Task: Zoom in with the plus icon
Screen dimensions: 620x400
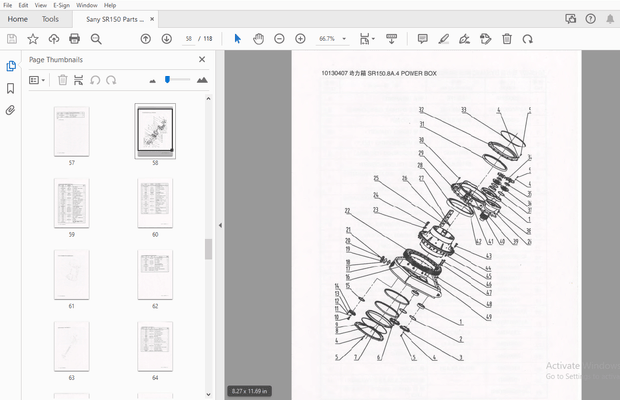Action: 300,39
